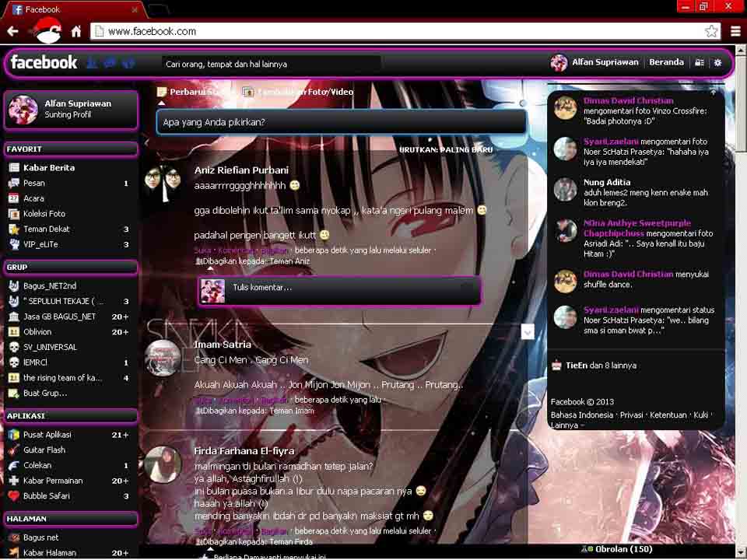747x560 pixels.
Task: Open the browser home icon
Action: tap(76, 31)
